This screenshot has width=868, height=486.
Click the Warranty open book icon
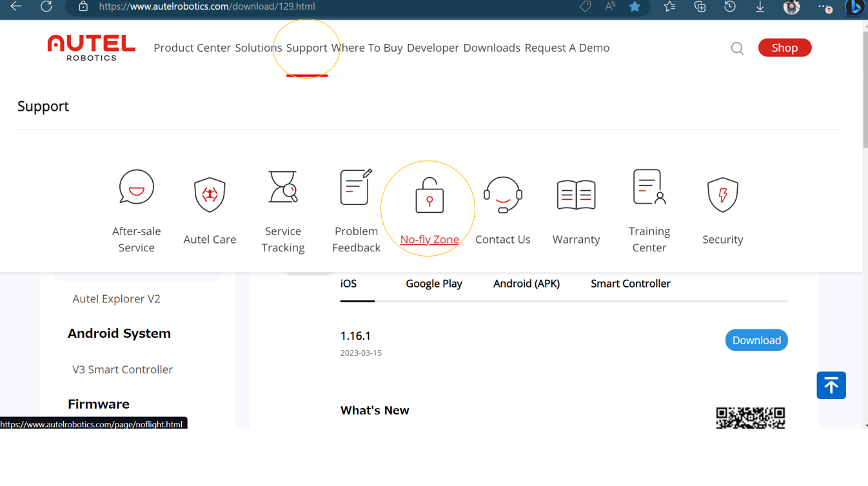tap(576, 195)
